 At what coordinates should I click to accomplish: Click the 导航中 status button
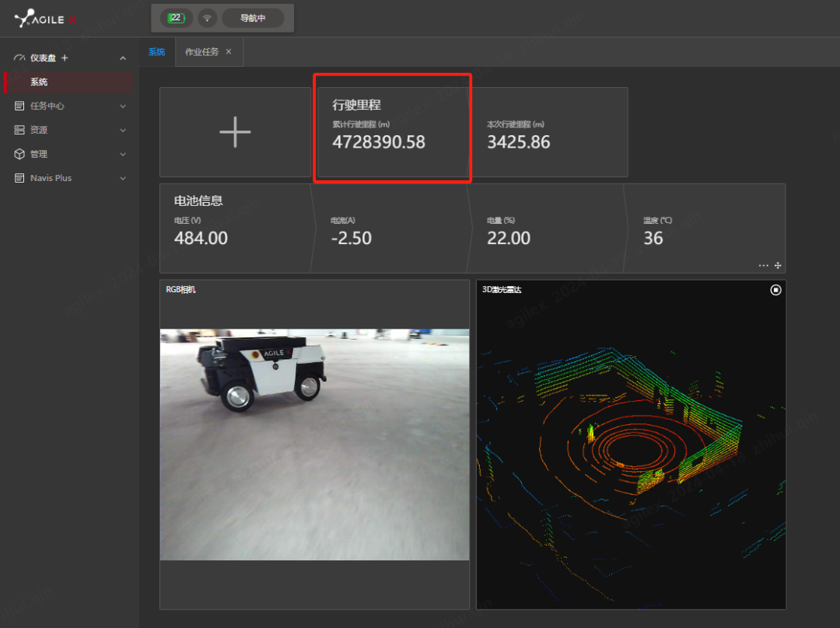tap(253, 18)
